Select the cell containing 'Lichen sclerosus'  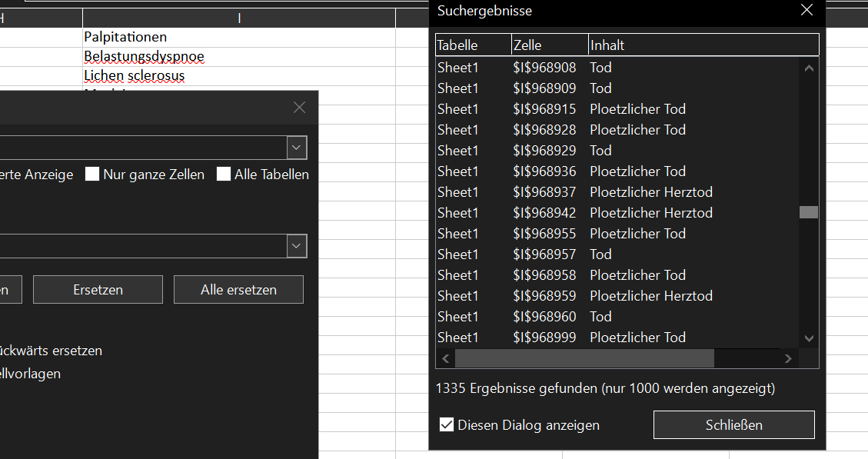(x=135, y=76)
